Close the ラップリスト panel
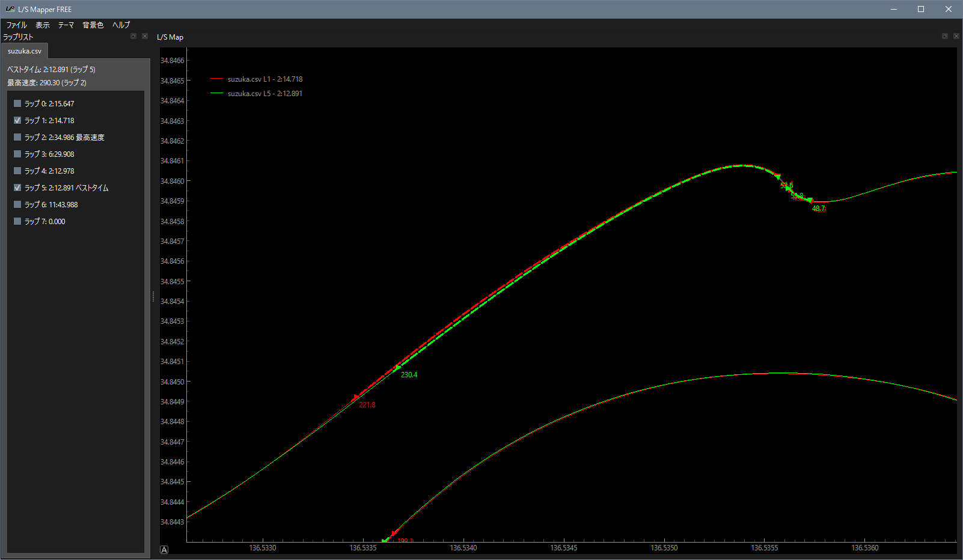 (145, 37)
